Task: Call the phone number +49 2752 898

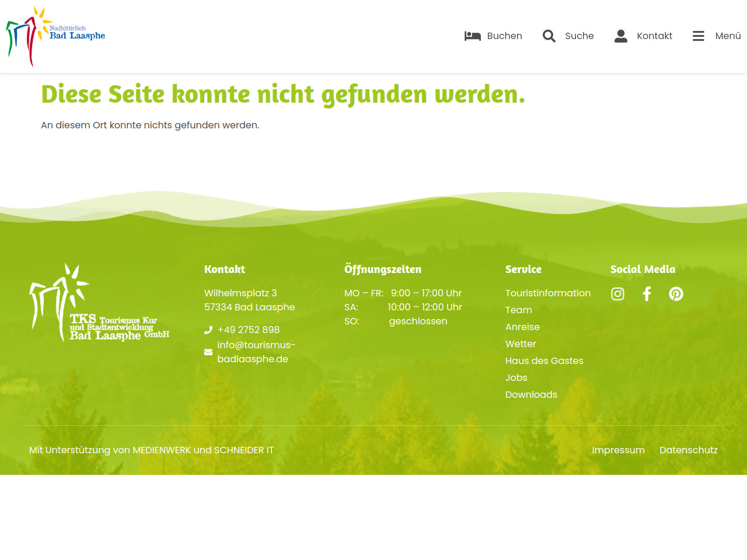Action: pyautogui.click(x=248, y=330)
